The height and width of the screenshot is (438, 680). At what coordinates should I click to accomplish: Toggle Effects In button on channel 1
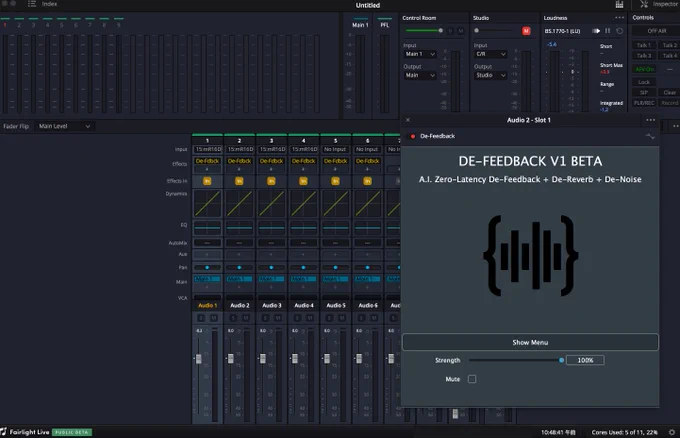click(207, 181)
